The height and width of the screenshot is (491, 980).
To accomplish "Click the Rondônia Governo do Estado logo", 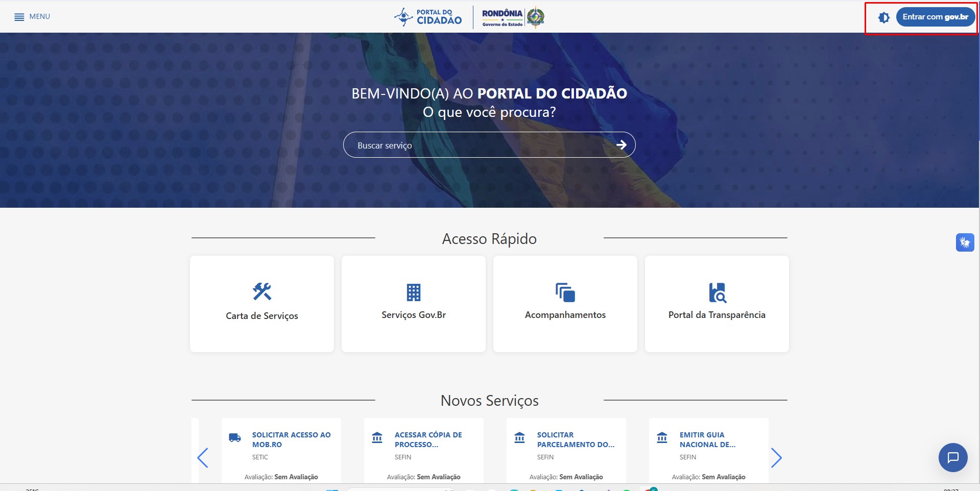I will pos(512,17).
